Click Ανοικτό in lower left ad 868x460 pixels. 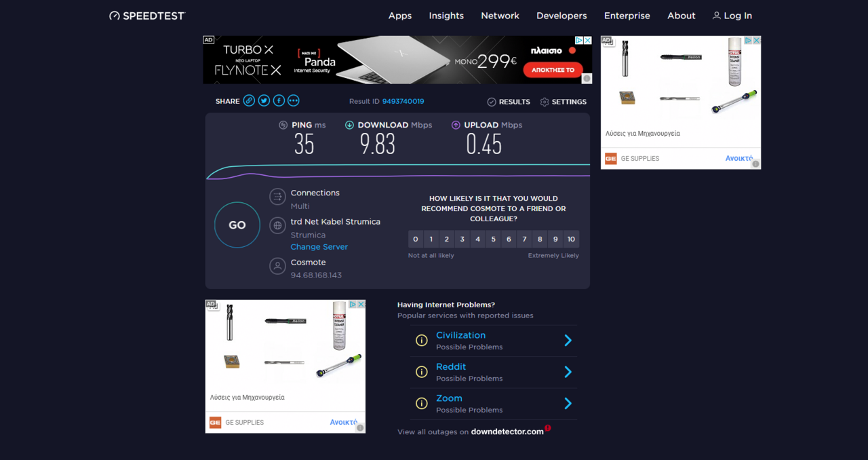pyautogui.click(x=344, y=422)
